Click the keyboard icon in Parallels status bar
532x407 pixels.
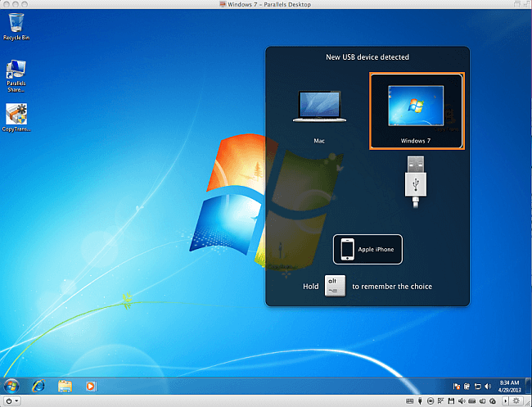(x=409, y=401)
